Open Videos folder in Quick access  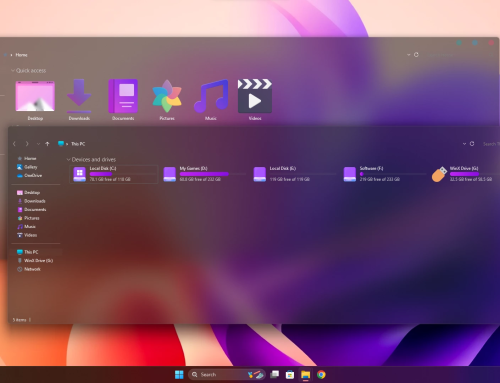(x=255, y=100)
